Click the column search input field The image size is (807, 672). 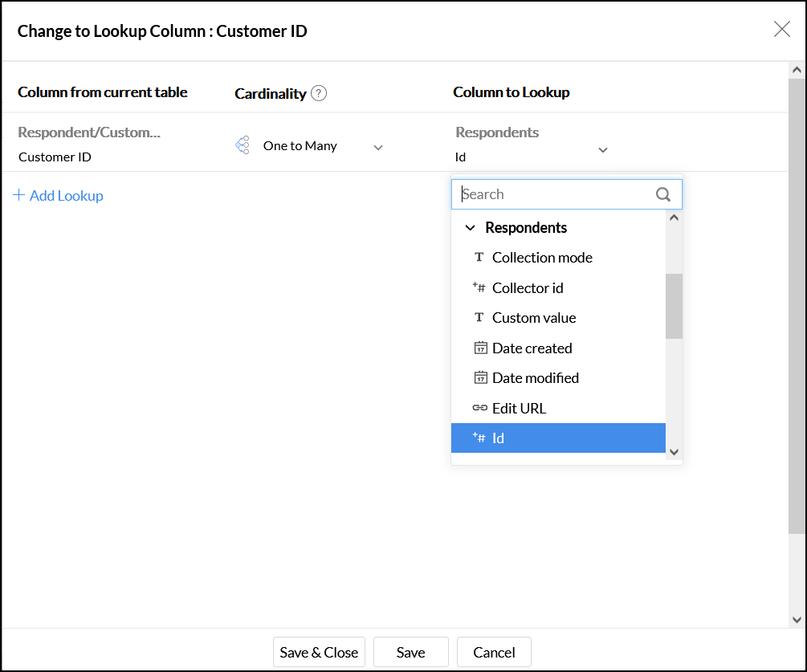click(x=554, y=194)
